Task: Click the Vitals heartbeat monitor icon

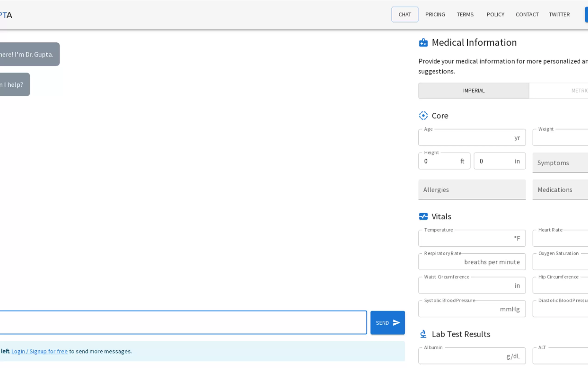Action: [x=423, y=216]
